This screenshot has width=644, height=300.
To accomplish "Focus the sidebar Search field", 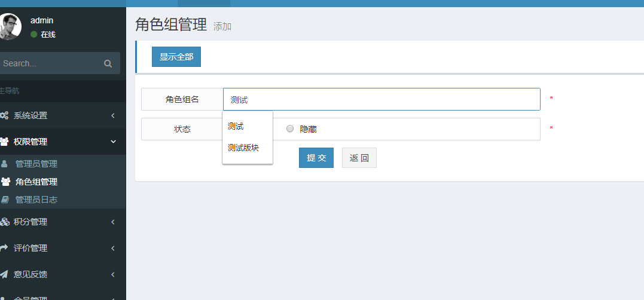I will (50, 63).
